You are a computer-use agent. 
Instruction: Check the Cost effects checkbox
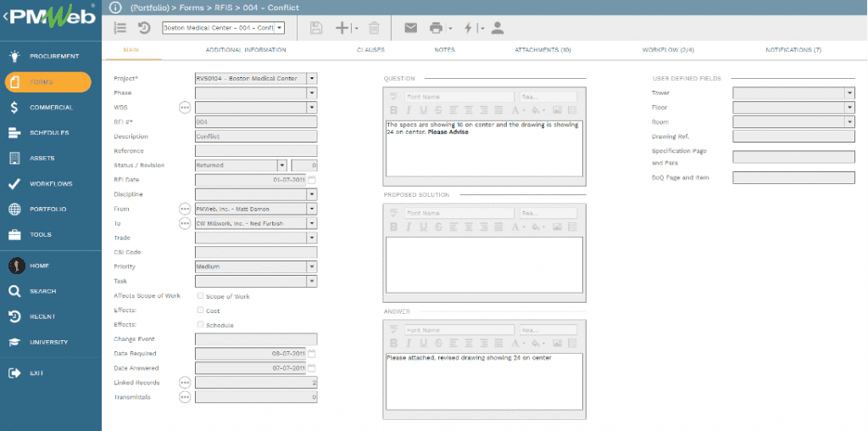[x=200, y=311]
